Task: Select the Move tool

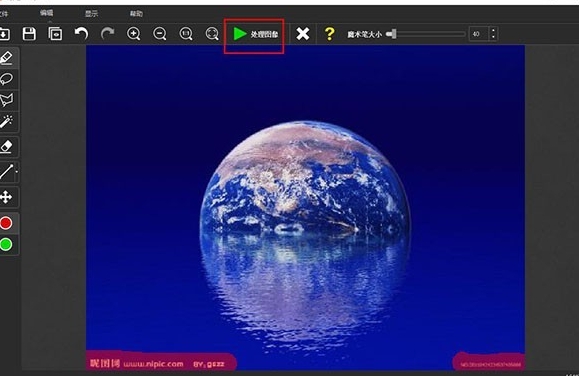Action: (6, 197)
